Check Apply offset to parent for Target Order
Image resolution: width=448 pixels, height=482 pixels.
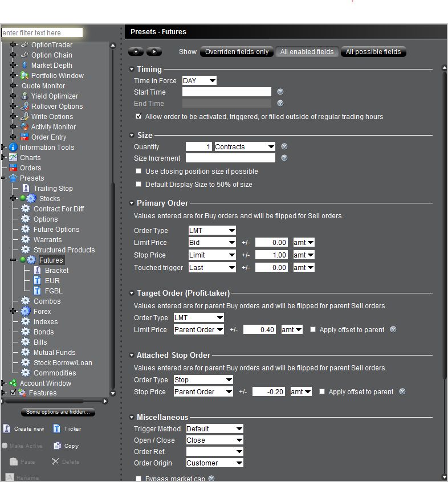313,329
